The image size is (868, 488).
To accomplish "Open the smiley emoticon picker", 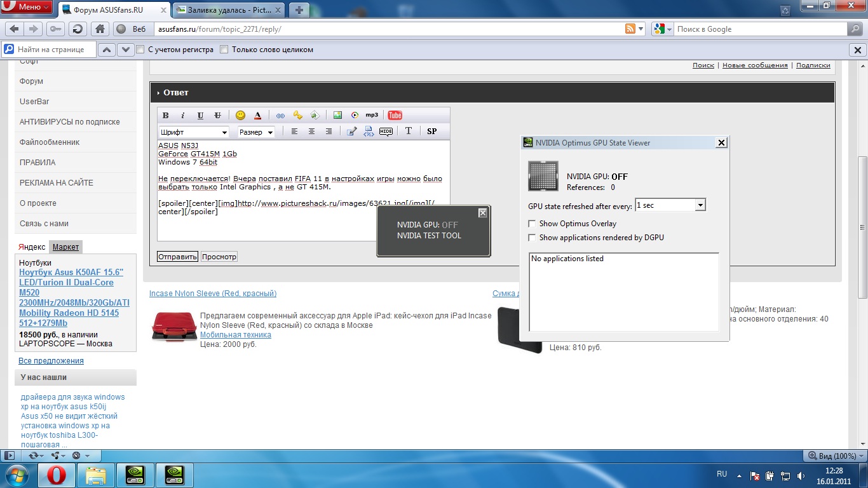I will click(x=240, y=115).
